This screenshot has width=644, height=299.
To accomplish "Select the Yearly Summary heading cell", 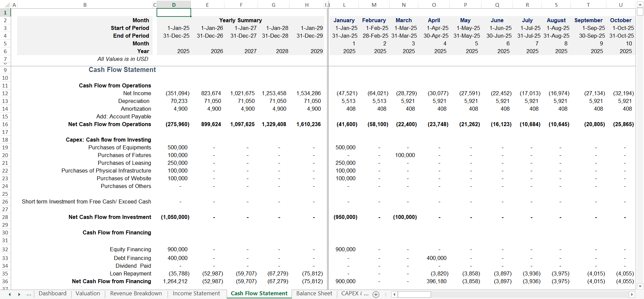I will [241, 20].
